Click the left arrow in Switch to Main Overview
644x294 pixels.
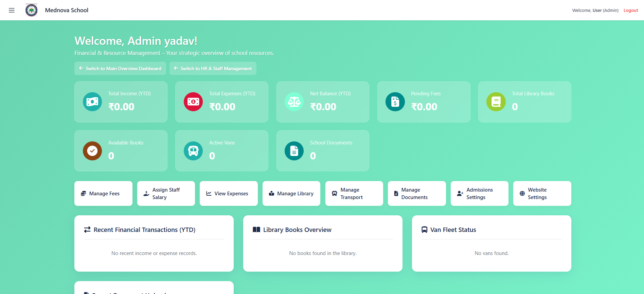coord(81,68)
